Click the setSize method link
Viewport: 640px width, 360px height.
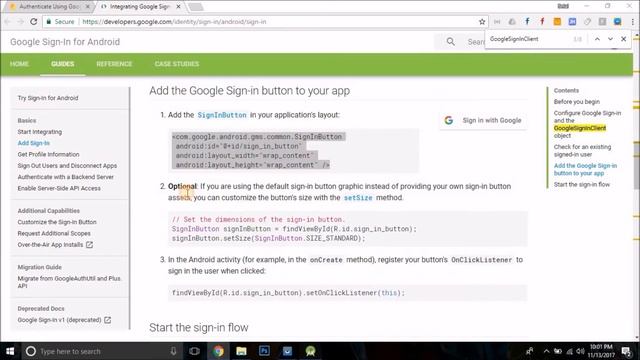tap(358, 198)
